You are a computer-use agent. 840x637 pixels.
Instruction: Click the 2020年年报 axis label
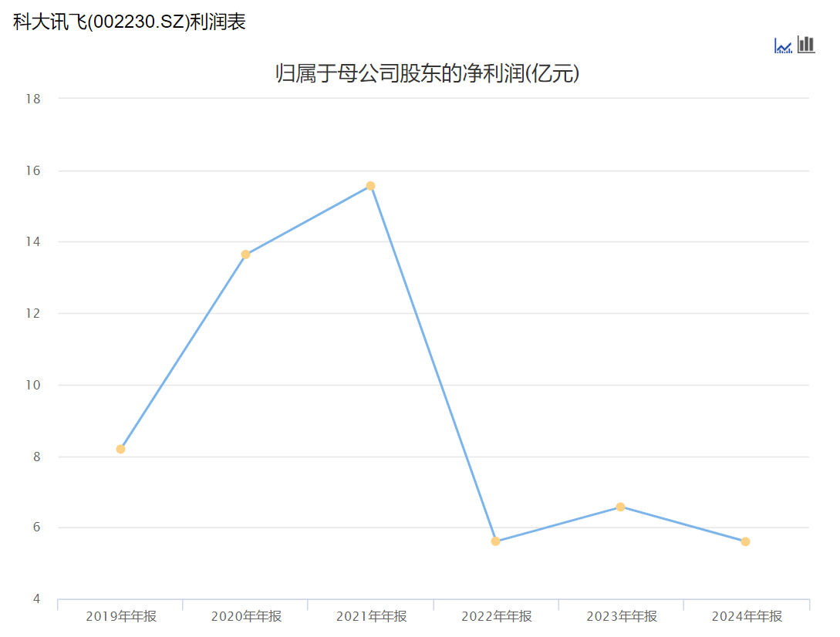click(246, 616)
